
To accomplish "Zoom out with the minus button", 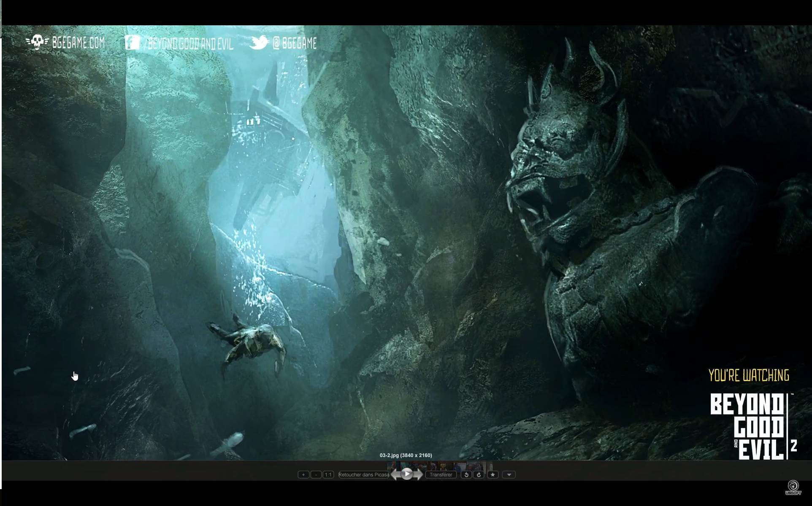I will [x=316, y=474].
